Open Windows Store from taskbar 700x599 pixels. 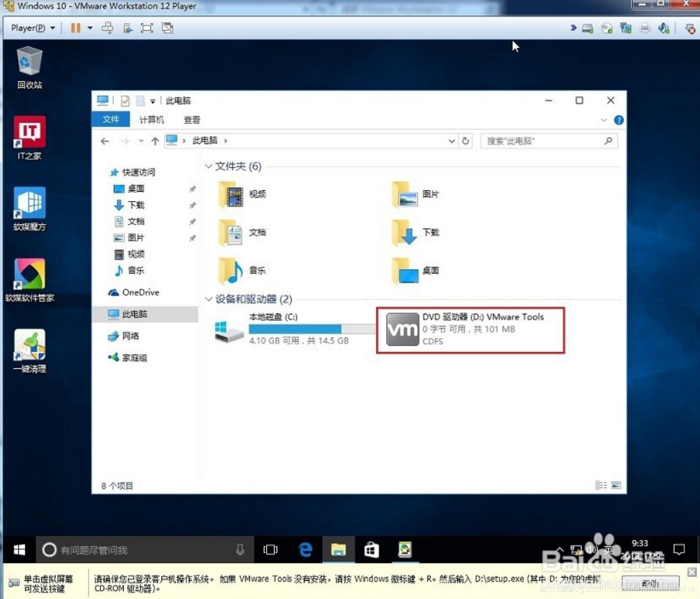372,550
